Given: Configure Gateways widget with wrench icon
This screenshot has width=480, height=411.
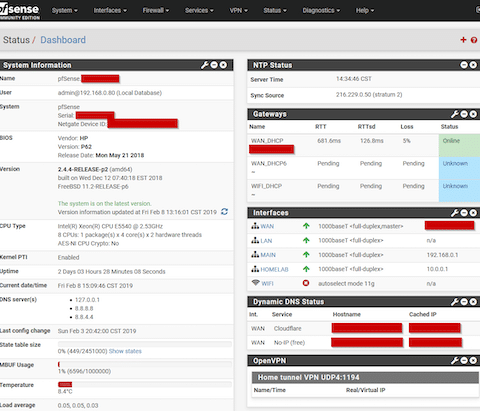Looking at the screenshot, I should 455,114.
